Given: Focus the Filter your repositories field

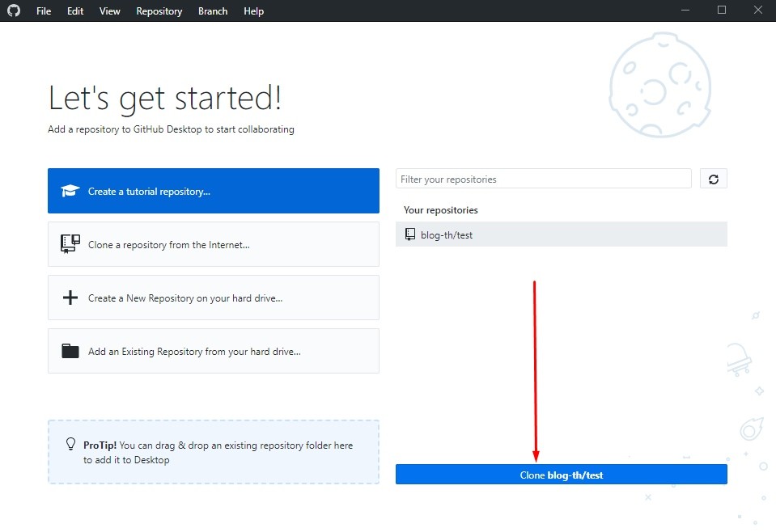Looking at the screenshot, I should pyautogui.click(x=544, y=179).
